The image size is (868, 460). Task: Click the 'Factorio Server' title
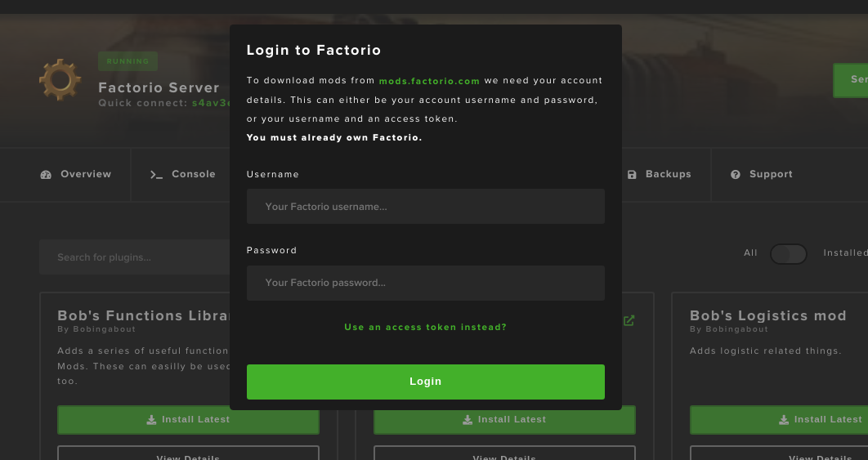pos(159,87)
